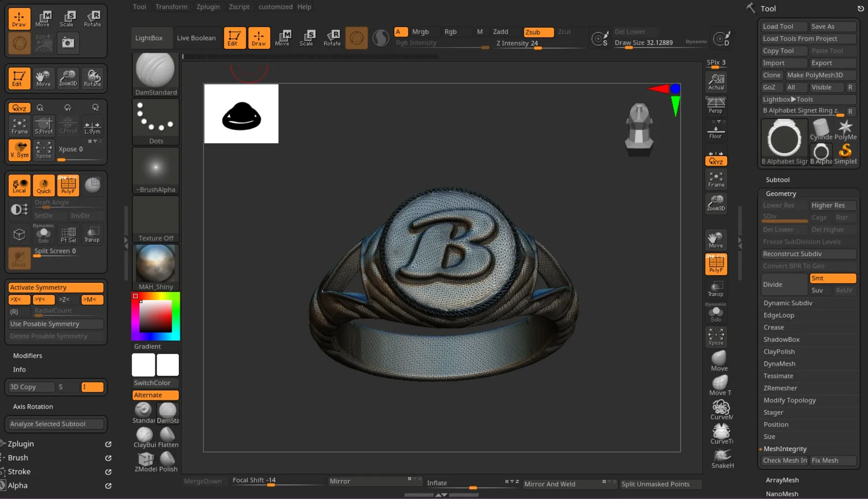This screenshot has height=499, width=868.
Task: Select the SnakeHook brush on right shelf
Action: 722,458
